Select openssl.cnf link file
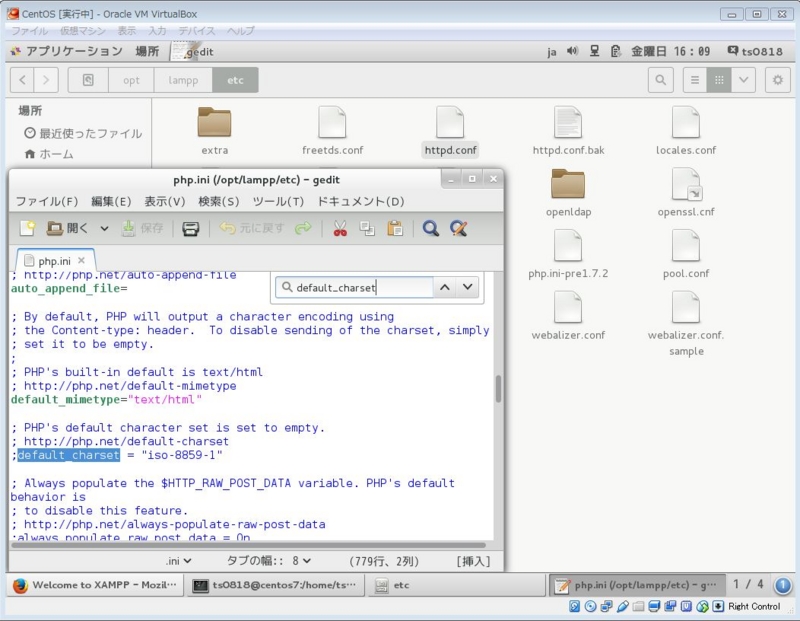This screenshot has width=800, height=621. [x=686, y=193]
